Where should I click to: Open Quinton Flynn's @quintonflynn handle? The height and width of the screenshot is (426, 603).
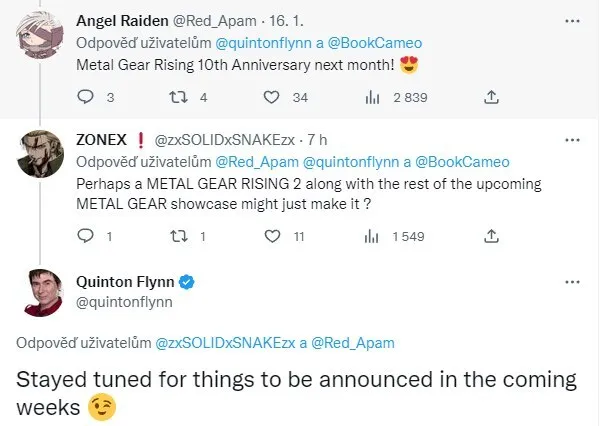[124, 301]
